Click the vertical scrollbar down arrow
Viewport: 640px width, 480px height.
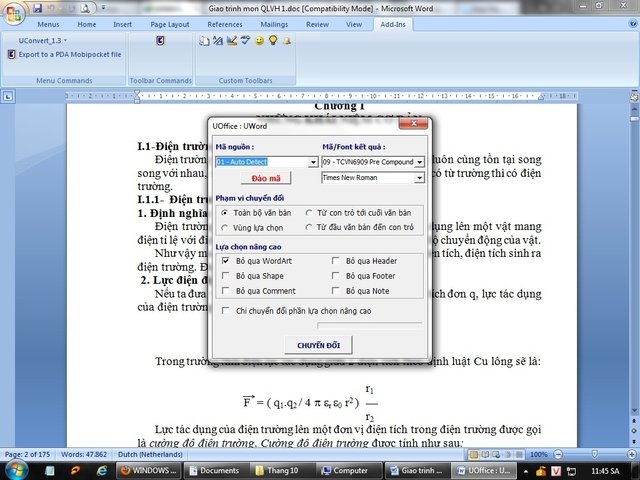634,411
